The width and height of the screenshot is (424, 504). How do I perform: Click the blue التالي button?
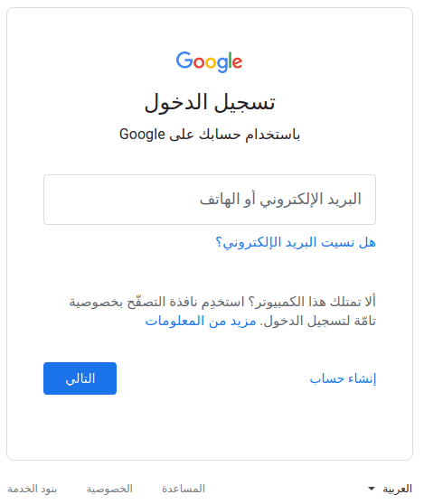[80, 378]
